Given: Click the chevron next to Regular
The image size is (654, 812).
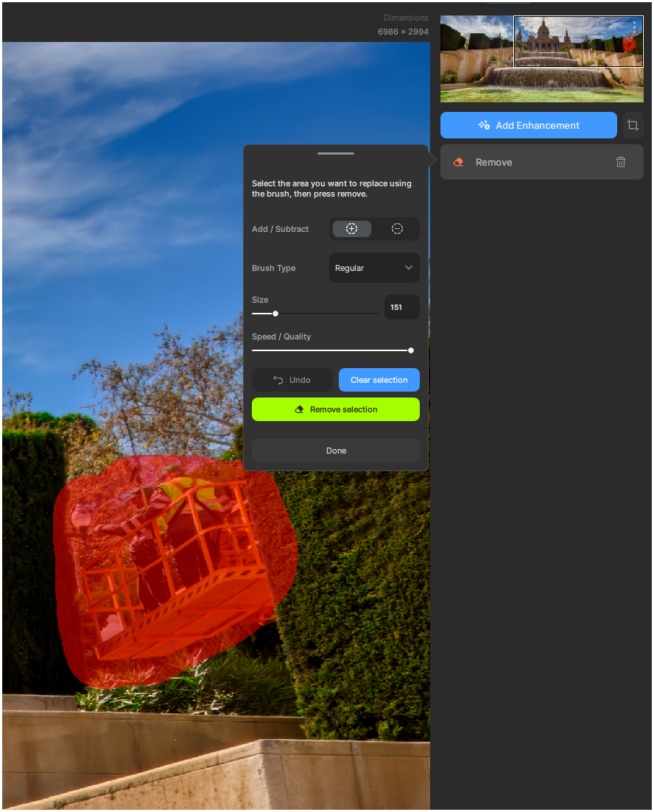Looking at the screenshot, I should pos(408,268).
